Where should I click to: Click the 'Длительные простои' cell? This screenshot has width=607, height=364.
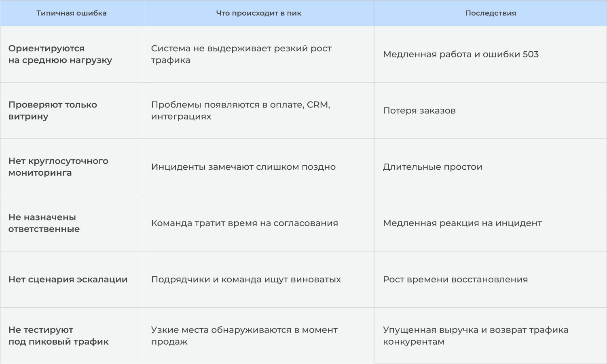point(491,167)
